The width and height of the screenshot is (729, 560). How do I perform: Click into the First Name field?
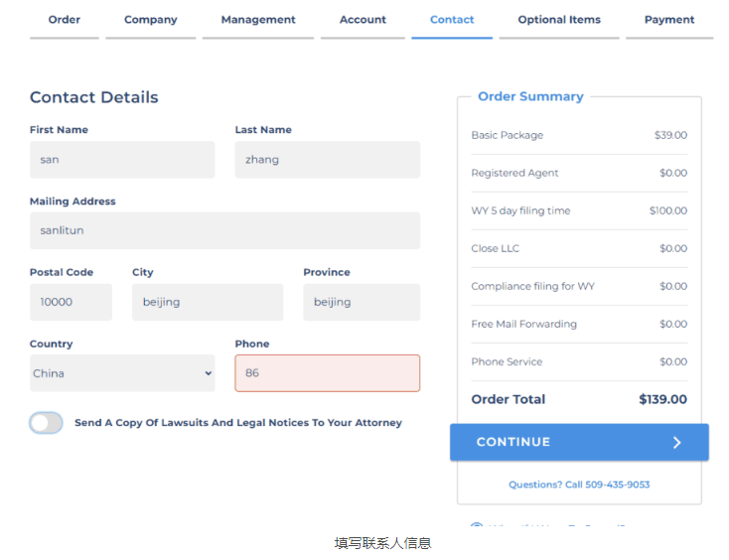click(x=122, y=160)
